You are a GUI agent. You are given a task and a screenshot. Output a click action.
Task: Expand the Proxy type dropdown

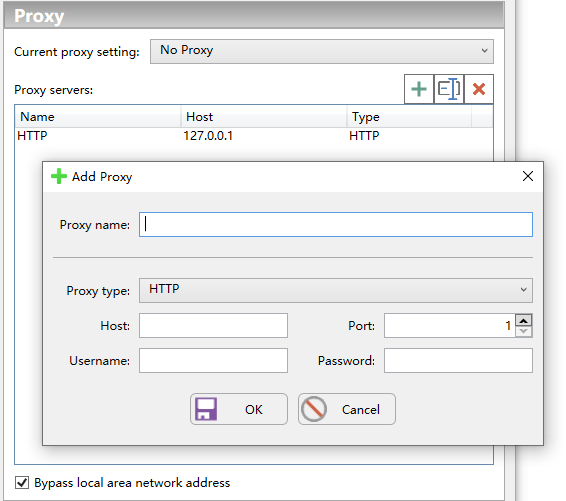335,290
